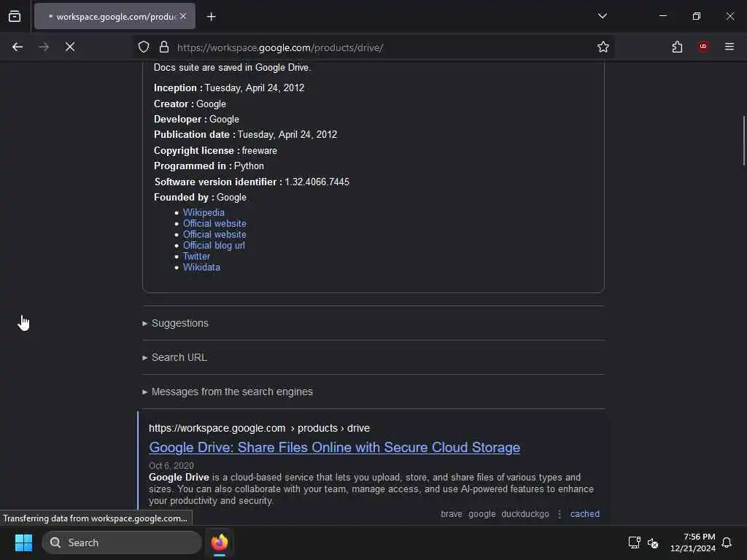The image size is (747, 560).
Task: Expand the Suggestions section
Action: (179, 323)
